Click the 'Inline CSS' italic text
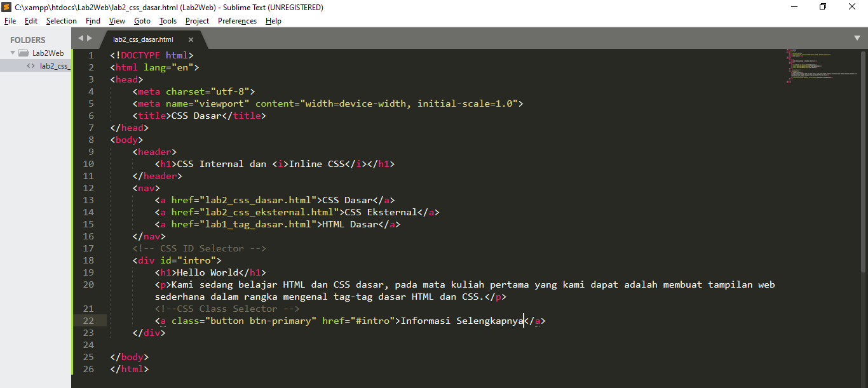Screen dimensions: 868x388 [317, 164]
